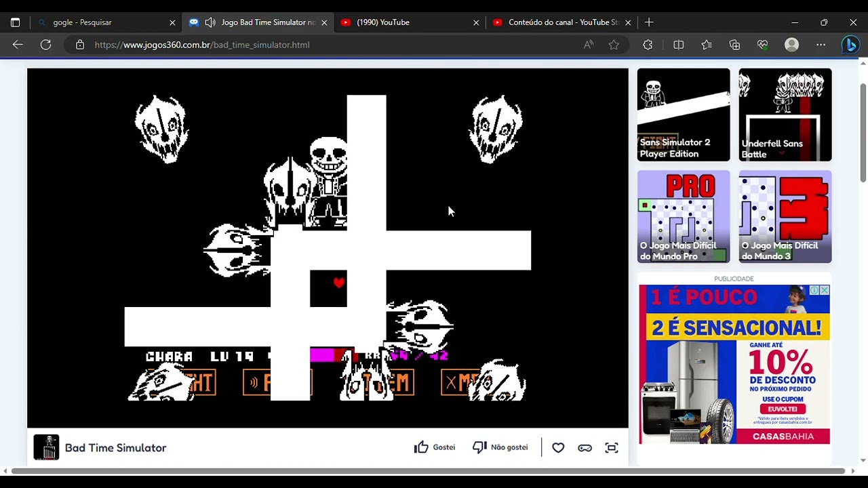The width and height of the screenshot is (868, 488).
Task: Click the Bad Time Simulator title text
Action: coord(115,448)
